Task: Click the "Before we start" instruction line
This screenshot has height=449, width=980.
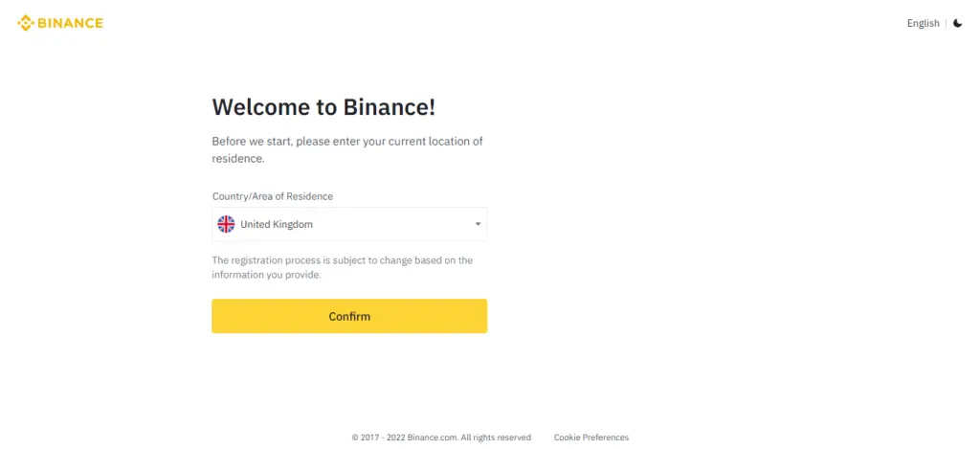Action: [347, 141]
